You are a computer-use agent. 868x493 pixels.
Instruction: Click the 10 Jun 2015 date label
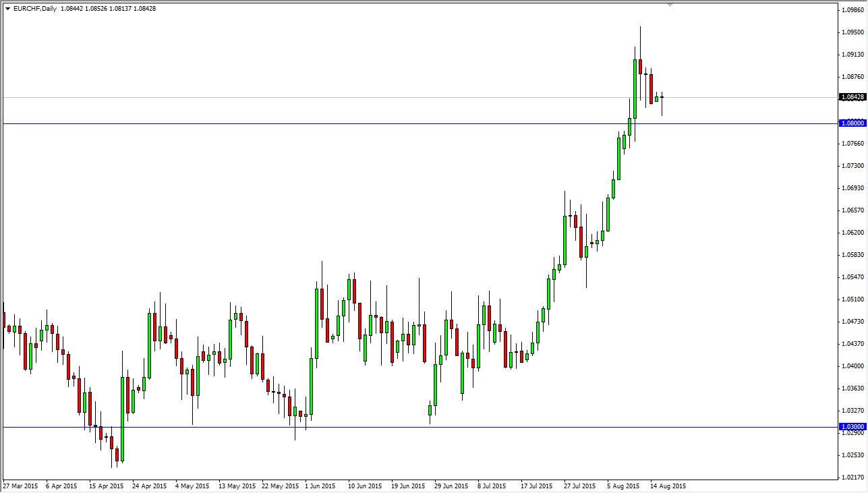(x=365, y=486)
